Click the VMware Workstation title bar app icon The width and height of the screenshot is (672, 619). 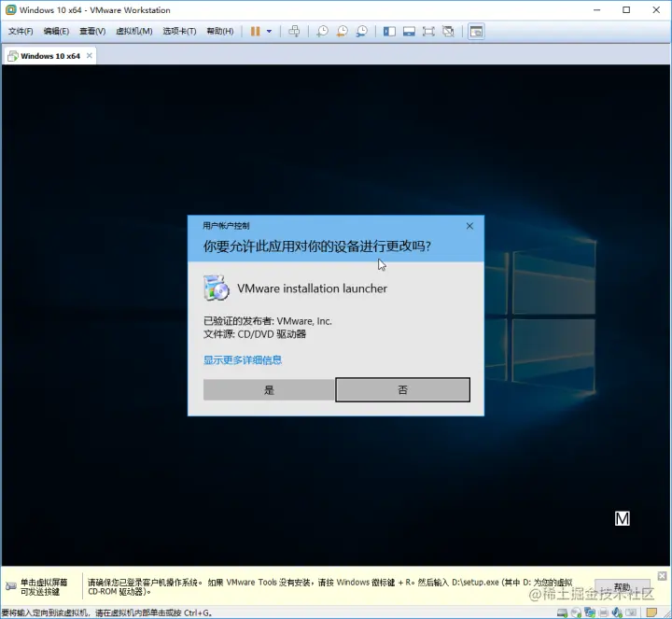[x=10, y=10]
